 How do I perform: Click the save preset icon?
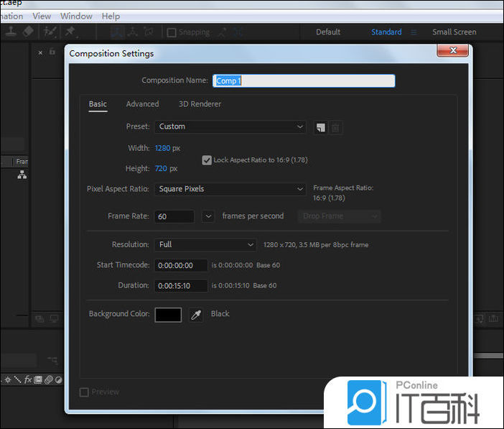tap(320, 127)
